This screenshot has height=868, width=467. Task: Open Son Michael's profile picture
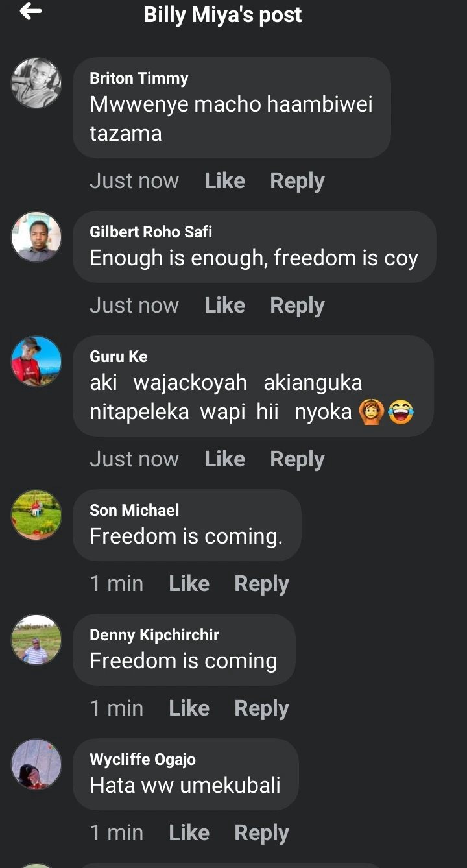36,515
